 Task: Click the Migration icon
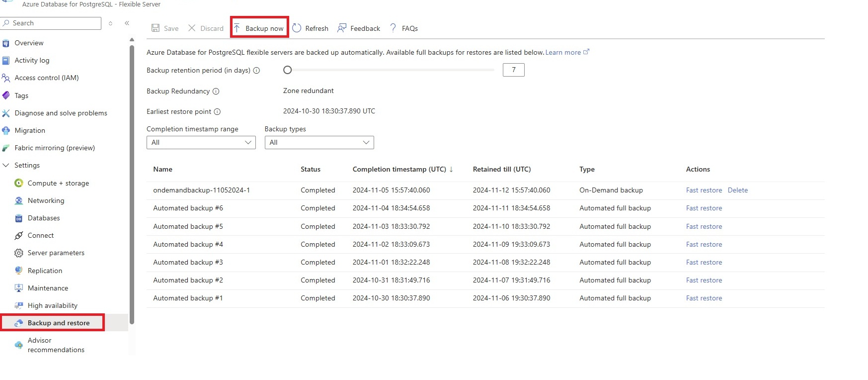click(x=6, y=131)
